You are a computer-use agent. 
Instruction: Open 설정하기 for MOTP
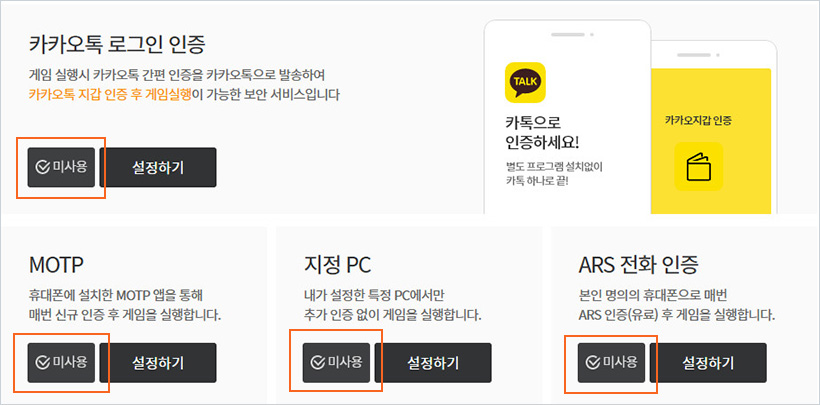point(158,362)
